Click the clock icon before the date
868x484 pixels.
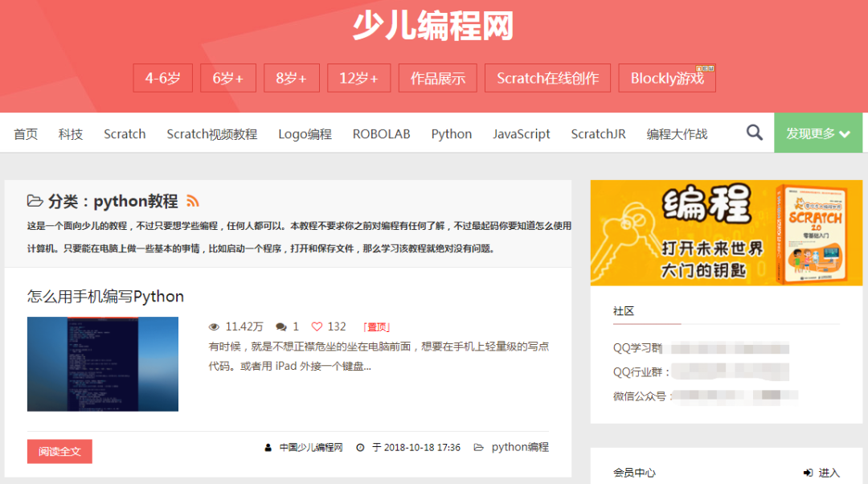point(360,448)
